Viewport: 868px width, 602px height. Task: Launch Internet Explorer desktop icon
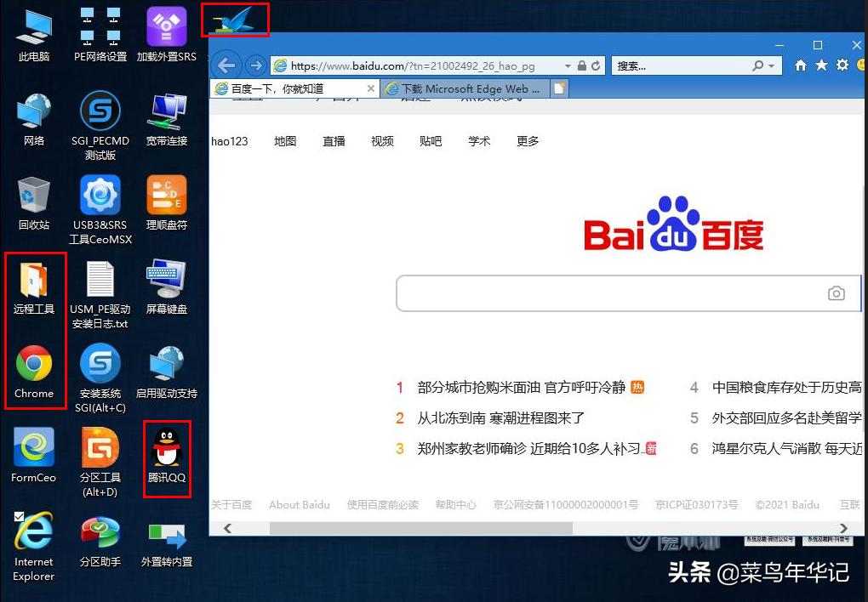tap(34, 547)
